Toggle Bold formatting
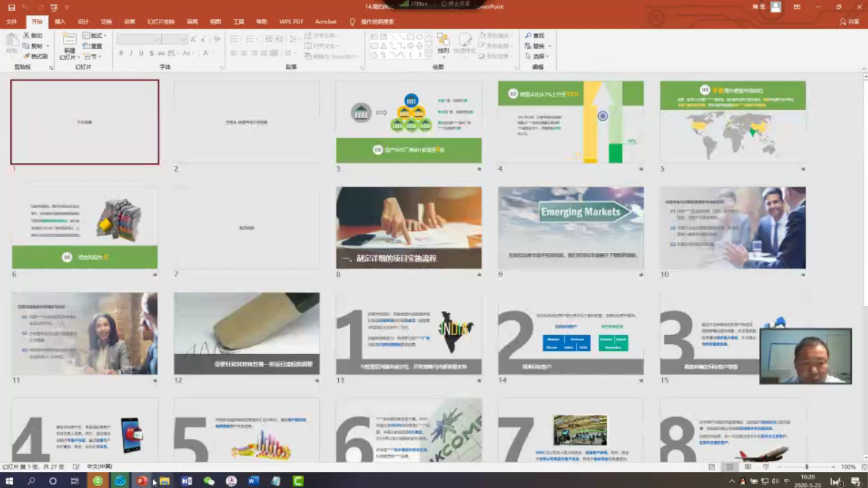This screenshot has height=488, width=868. tap(121, 53)
